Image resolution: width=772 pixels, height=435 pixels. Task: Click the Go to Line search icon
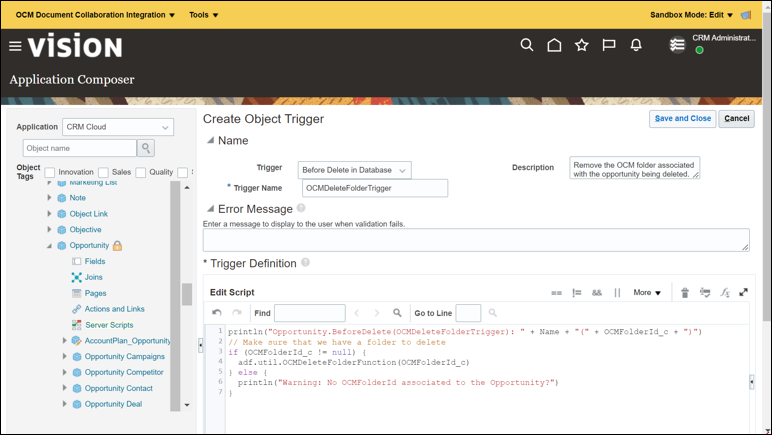coord(492,312)
